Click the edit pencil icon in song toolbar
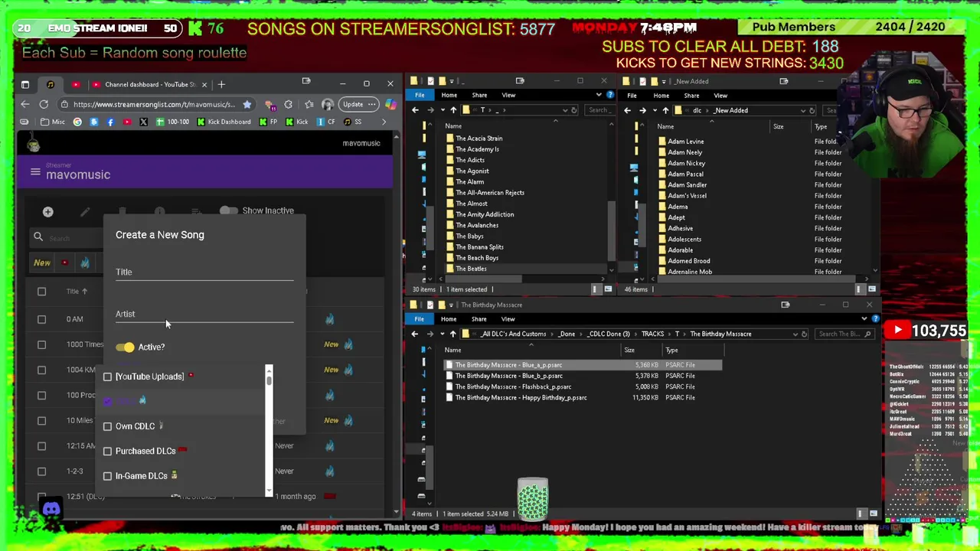The image size is (980, 551). tap(85, 211)
